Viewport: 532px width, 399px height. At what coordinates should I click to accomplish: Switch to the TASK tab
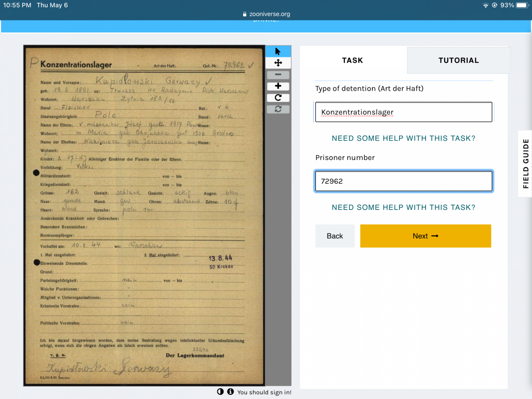click(x=352, y=60)
